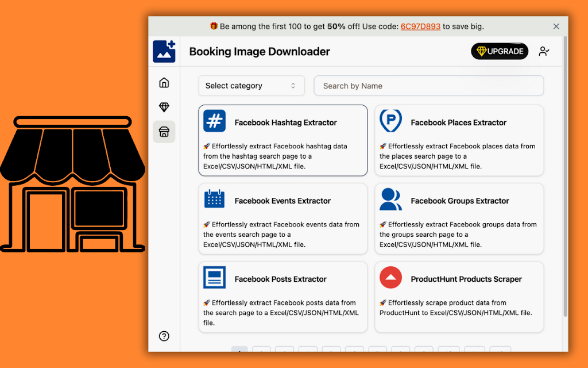The width and height of the screenshot is (588, 368).
Task: Click the Facebook posts data description text
Action: click(x=281, y=312)
